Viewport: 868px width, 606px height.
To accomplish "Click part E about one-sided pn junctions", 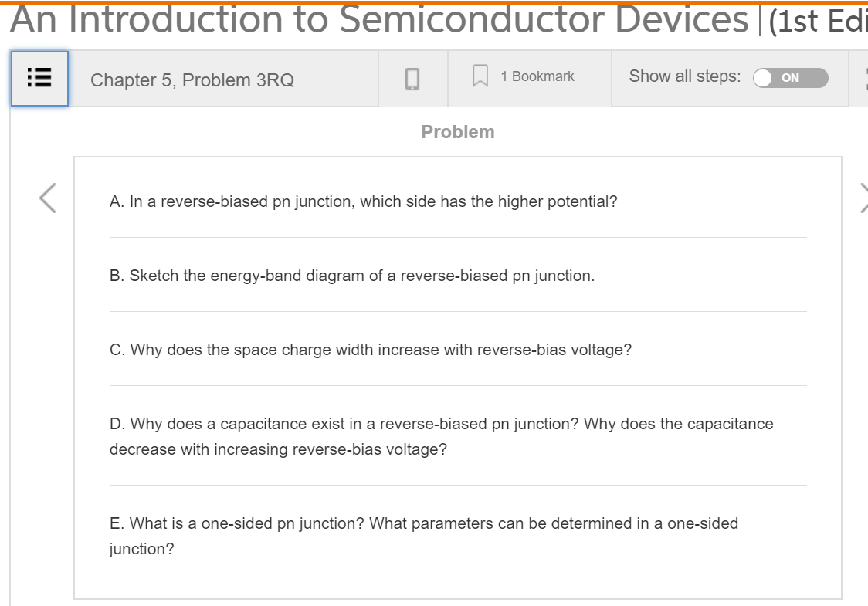I will point(424,536).
